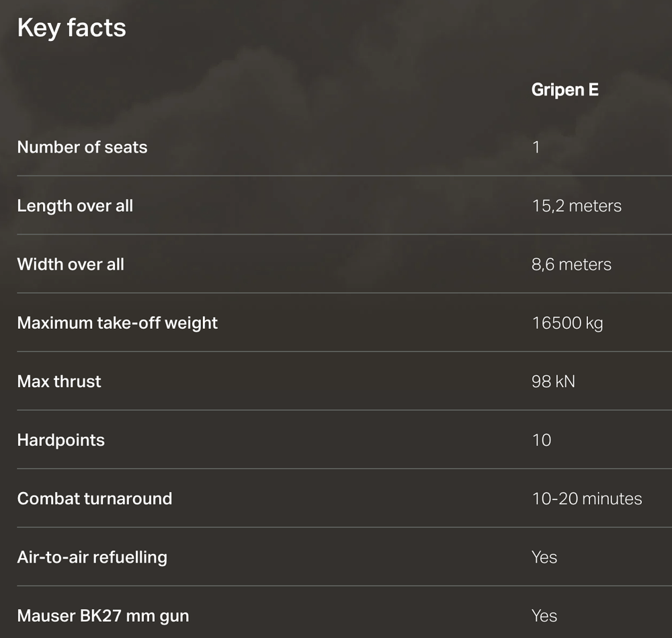Click Yes next to Air-to-air refuelling
The image size is (672, 638).
pos(544,557)
